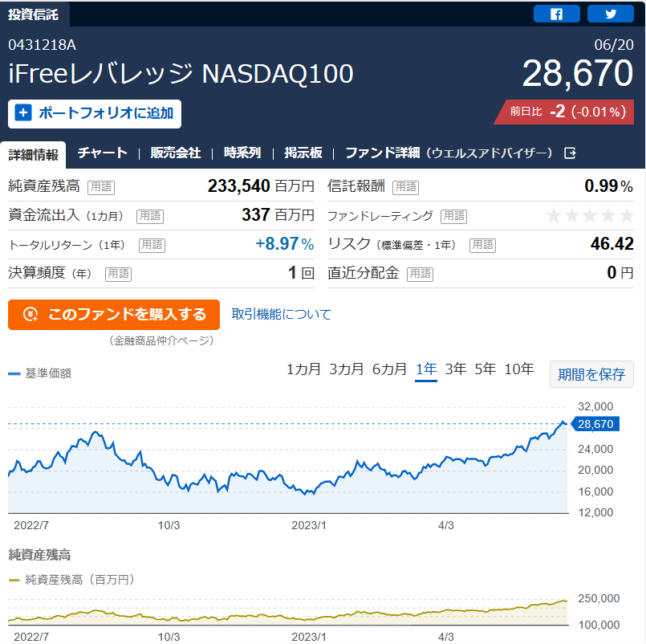Open the 取引機能について link

click(281, 315)
